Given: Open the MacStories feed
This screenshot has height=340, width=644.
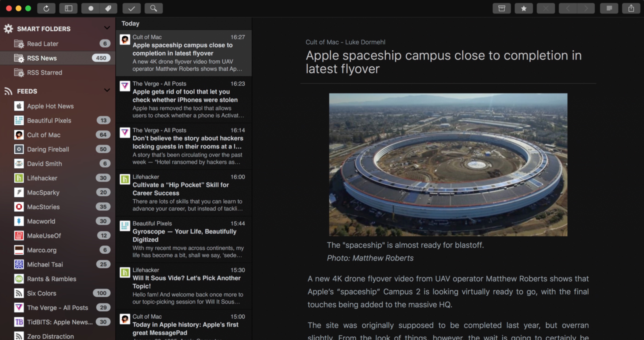Looking at the screenshot, I should [x=58, y=207].
